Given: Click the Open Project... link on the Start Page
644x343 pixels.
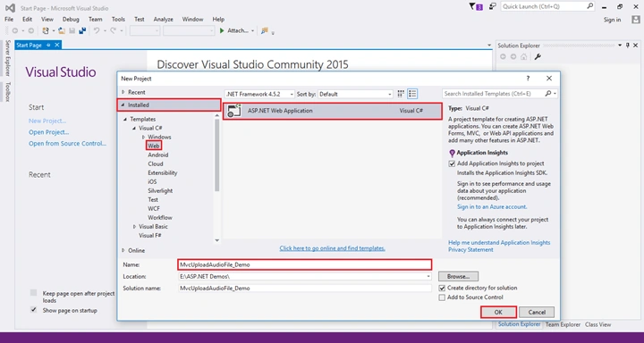Looking at the screenshot, I should [49, 132].
